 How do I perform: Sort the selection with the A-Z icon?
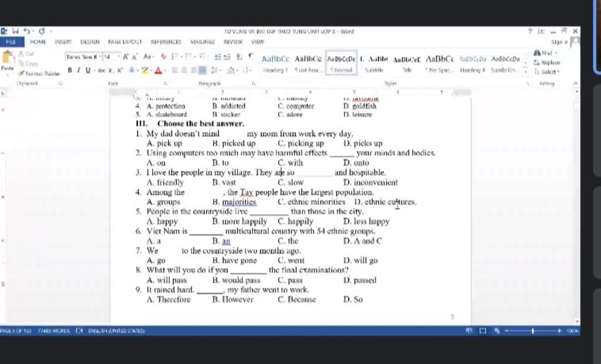pos(239,57)
